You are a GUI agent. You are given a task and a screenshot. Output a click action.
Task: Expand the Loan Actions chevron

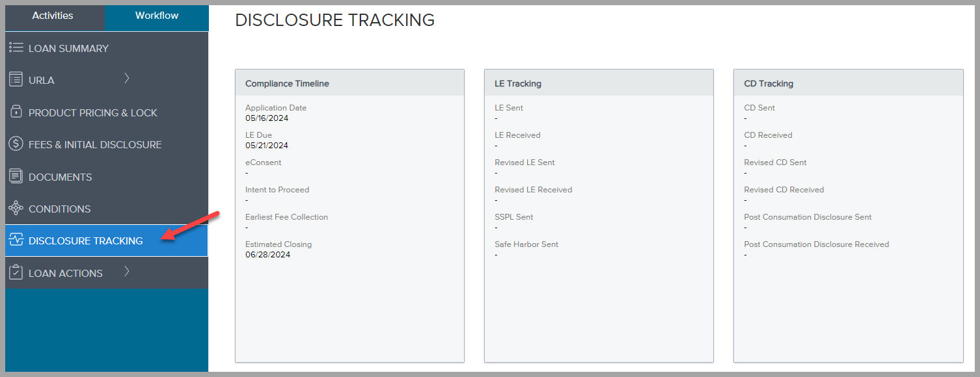[x=128, y=272]
